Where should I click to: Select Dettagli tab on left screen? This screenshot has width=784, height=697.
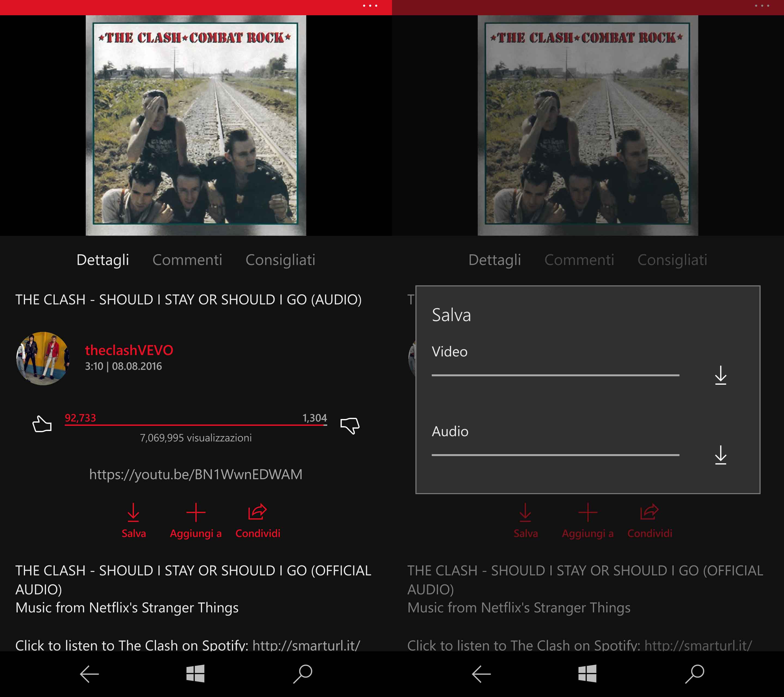click(103, 260)
